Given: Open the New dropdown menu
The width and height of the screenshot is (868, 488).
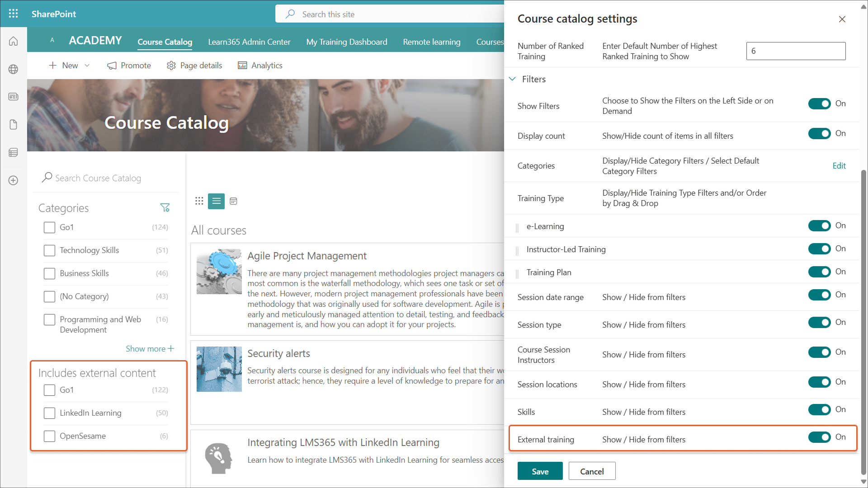Looking at the screenshot, I should (x=69, y=66).
